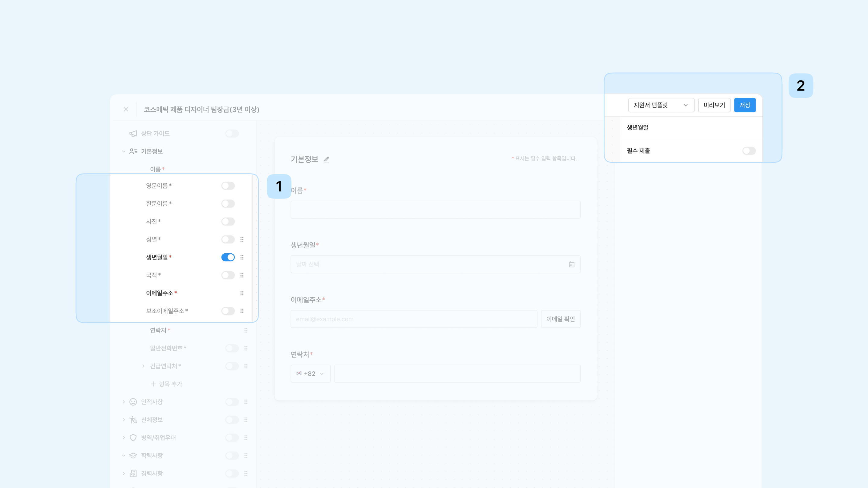Enable the 사진 field switch
The height and width of the screenshot is (488, 868).
click(x=228, y=222)
